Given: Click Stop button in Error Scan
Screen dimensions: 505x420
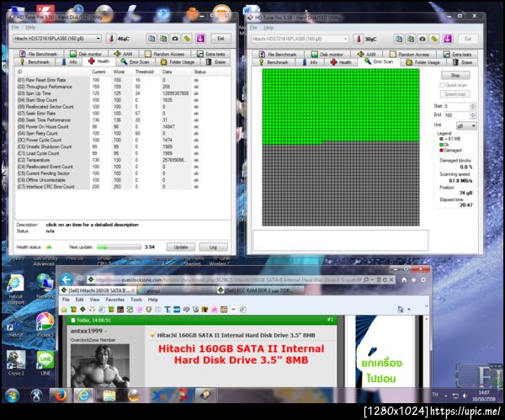Looking at the screenshot, I should [x=455, y=76].
